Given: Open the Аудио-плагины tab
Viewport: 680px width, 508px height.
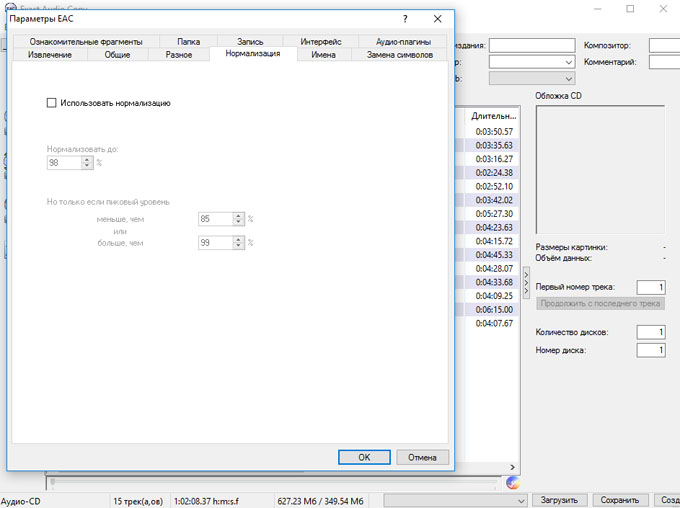Looking at the screenshot, I should pyautogui.click(x=403, y=42).
